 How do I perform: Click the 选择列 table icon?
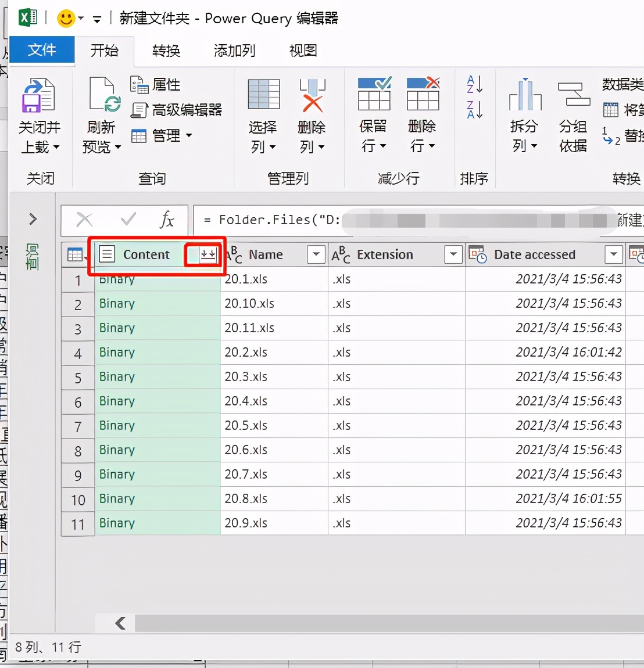(x=264, y=94)
